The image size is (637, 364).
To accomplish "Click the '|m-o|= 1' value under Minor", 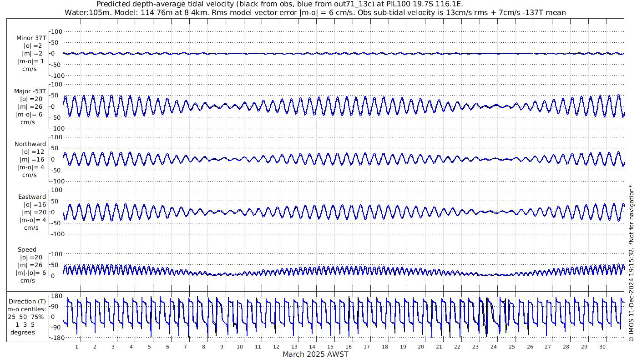I will [x=31, y=61].
